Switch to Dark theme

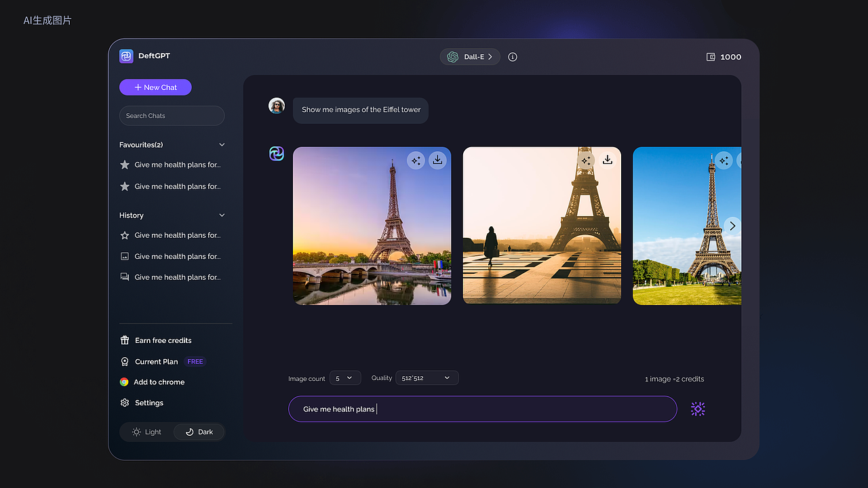(x=199, y=432)
